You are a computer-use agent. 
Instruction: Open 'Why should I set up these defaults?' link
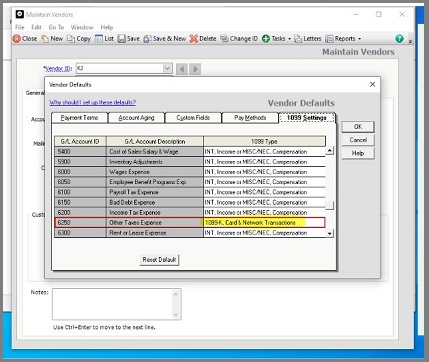pos(93,102)
